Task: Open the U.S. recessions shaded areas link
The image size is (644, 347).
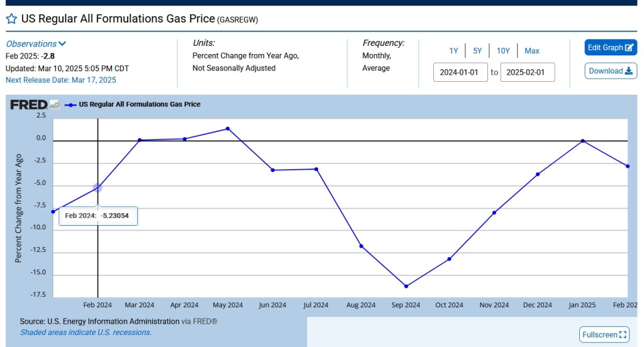Action: pos(86,332)
